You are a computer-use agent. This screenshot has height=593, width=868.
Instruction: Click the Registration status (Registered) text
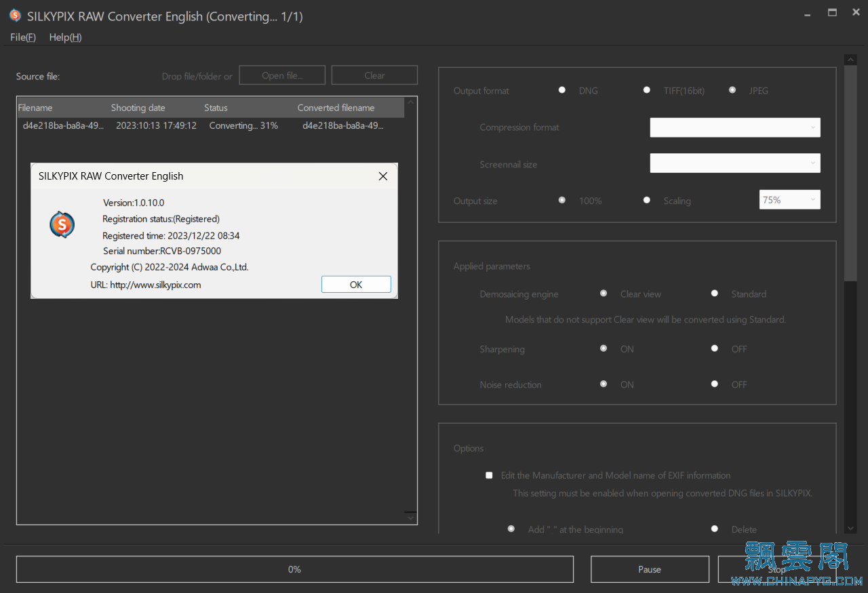161,219
